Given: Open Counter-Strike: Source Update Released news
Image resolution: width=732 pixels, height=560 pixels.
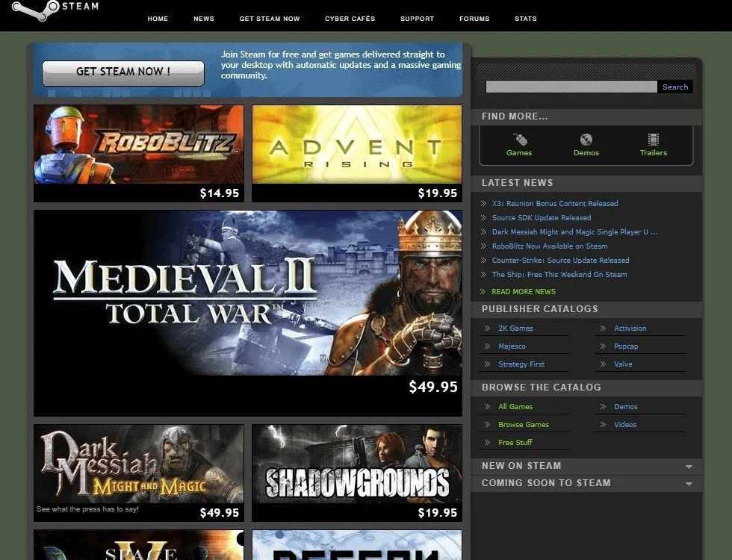Looking at the screenshot, I should tap(560, 261).
